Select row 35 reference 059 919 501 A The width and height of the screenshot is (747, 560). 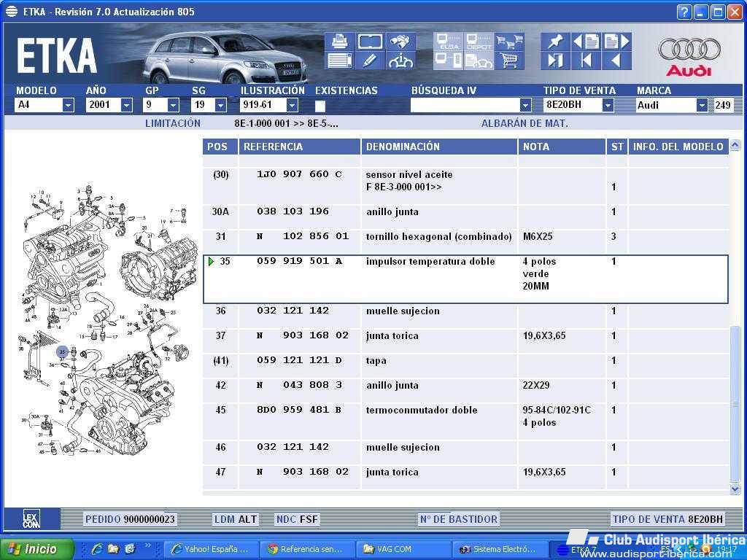pyautogui.click(x=465, y=279)
